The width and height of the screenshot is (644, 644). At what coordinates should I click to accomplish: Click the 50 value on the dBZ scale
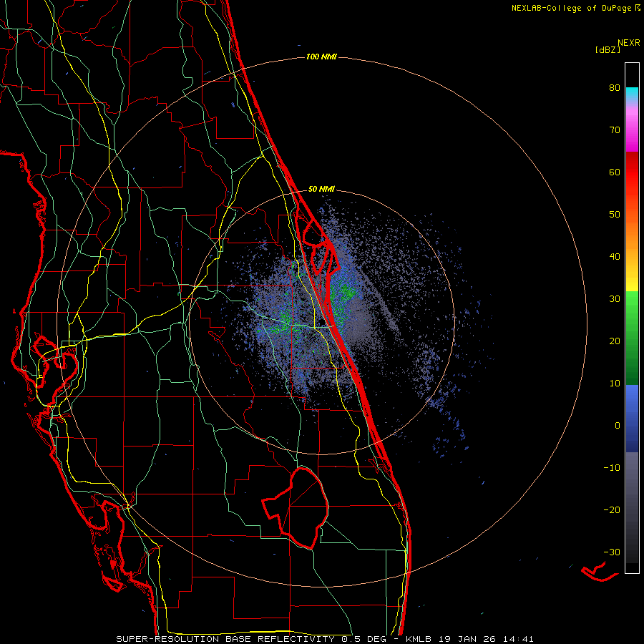point(615,215)
